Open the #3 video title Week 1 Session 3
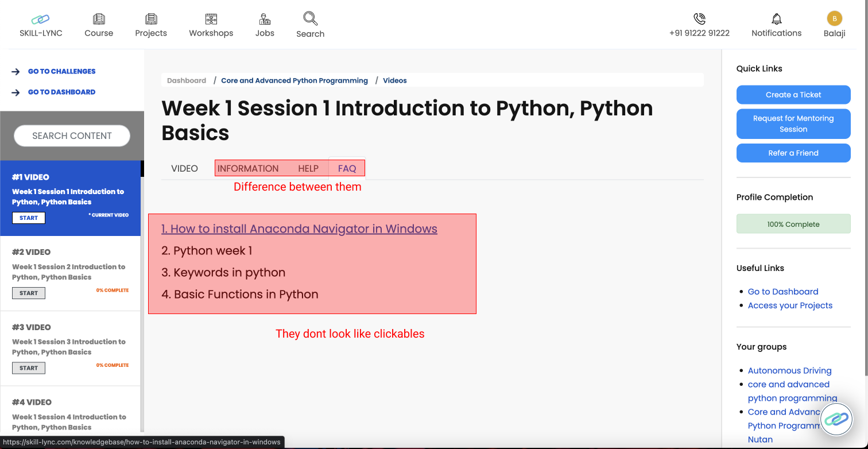This screenshot has width=868, height=449. (69, 347)
